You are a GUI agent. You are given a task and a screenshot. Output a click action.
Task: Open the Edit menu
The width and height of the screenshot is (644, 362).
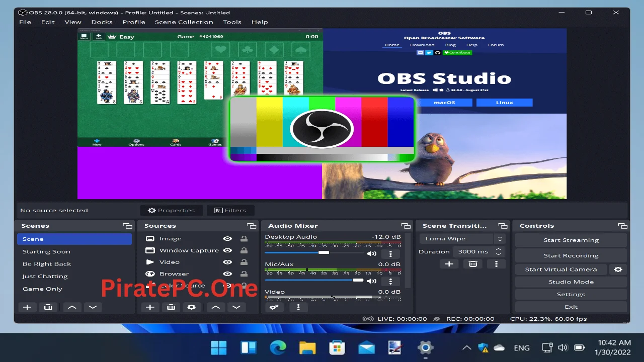(x=48, y=22)
